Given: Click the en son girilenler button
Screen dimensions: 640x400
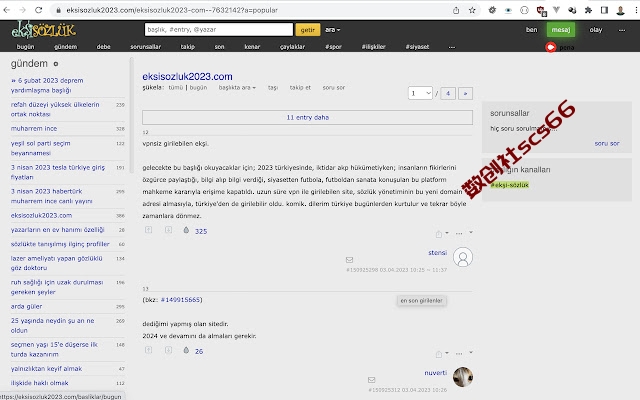Looking at the screenshot, I should (422, 300).
